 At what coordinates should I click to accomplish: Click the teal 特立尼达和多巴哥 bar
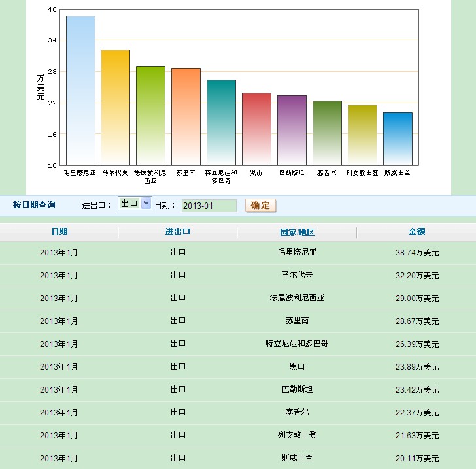(221, 122)
